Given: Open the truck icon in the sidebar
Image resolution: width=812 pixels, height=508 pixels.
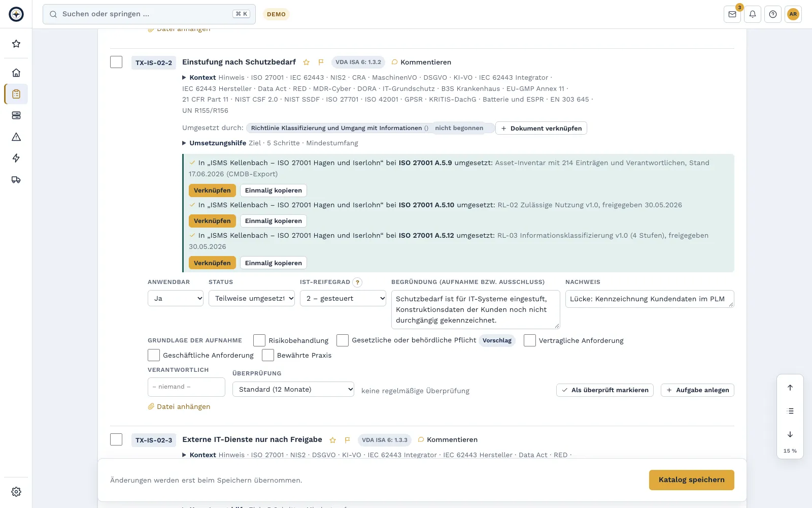Looking at the screenshot, I should tap(16, 179).
